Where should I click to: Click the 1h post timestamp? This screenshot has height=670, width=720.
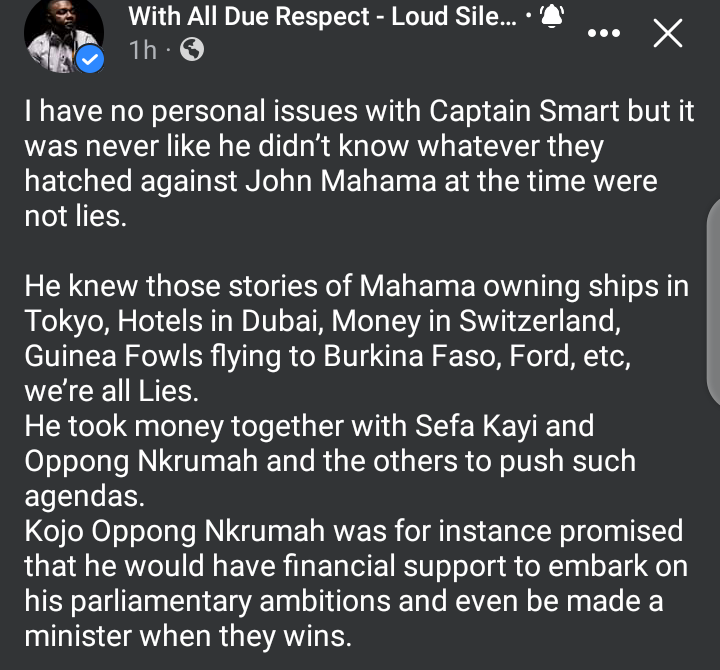[143, 50]
